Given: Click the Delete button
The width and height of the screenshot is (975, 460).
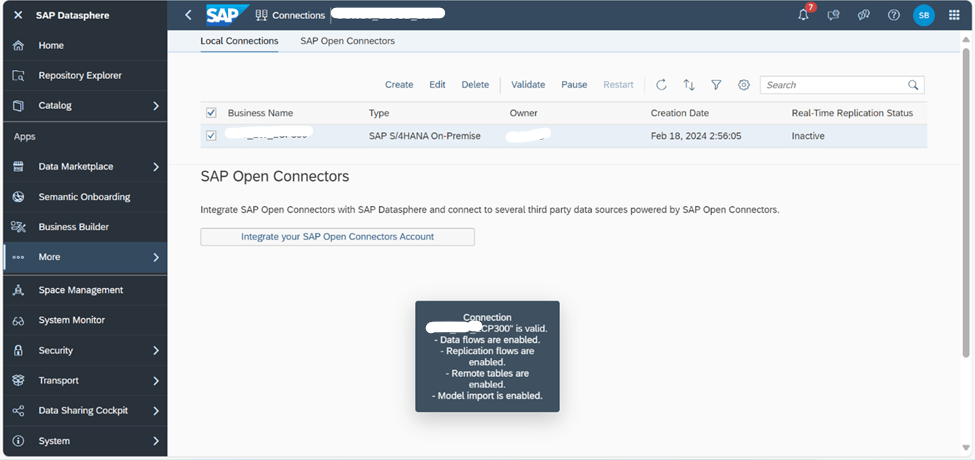Looking at the screenshot, I should coord(475,85).
